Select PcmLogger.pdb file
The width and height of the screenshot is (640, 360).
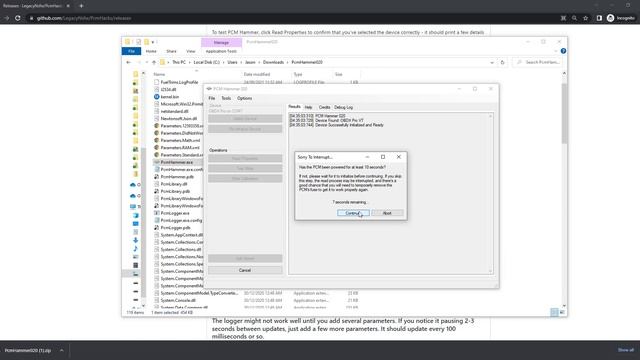click(176, 228)
